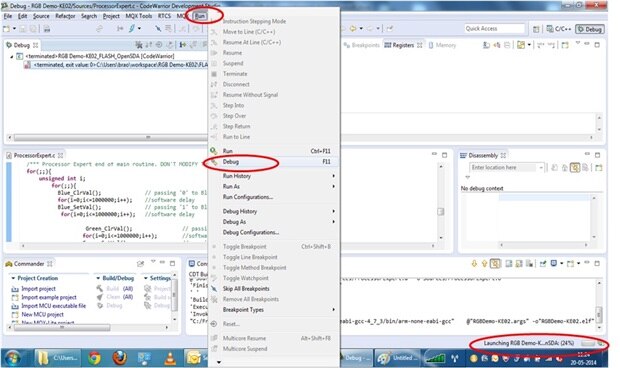Click the Print toolbar icon

47,29
